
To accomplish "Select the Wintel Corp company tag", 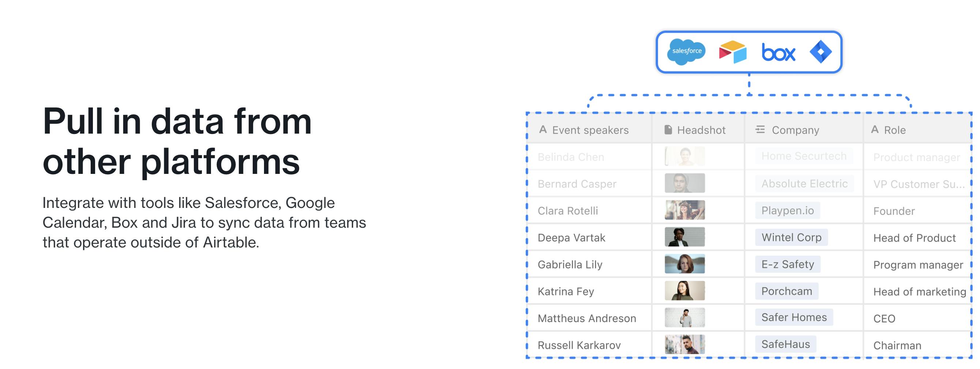I will point(791,237).
